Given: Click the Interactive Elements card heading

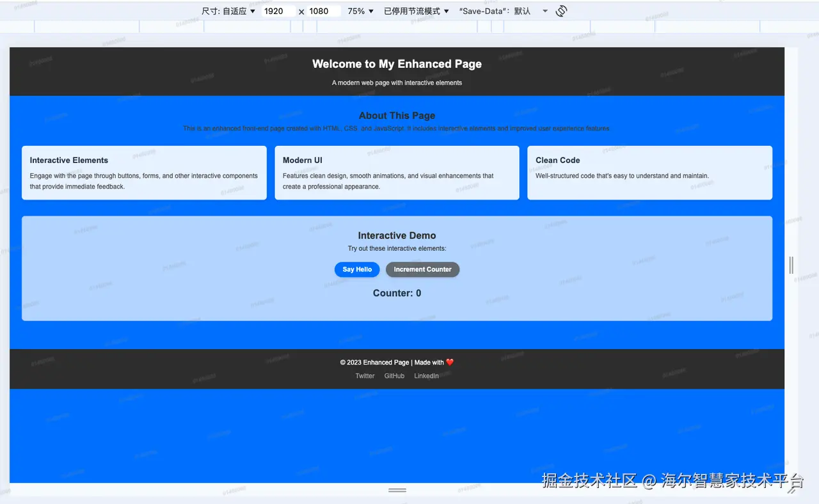Looking at the screenshot, I should (69, 161).
